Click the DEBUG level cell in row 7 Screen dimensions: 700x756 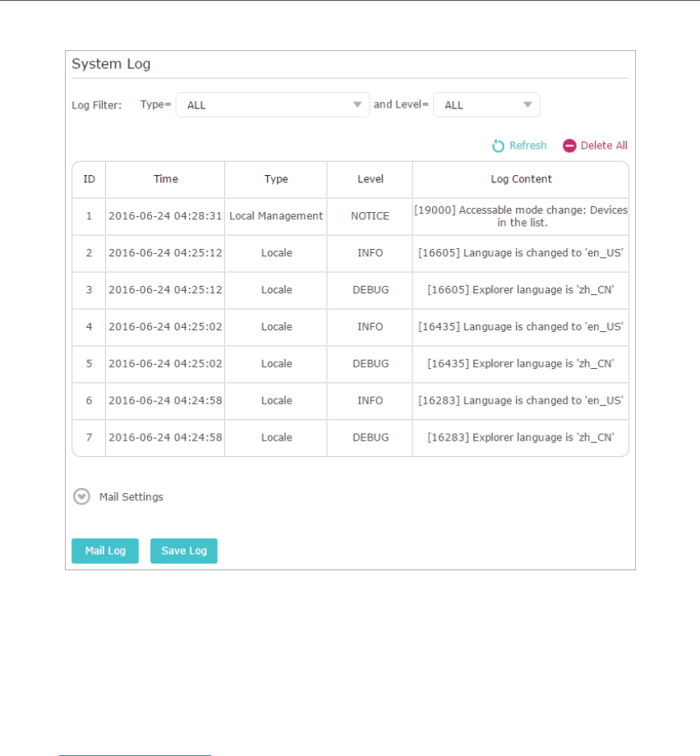coord(371,438)
